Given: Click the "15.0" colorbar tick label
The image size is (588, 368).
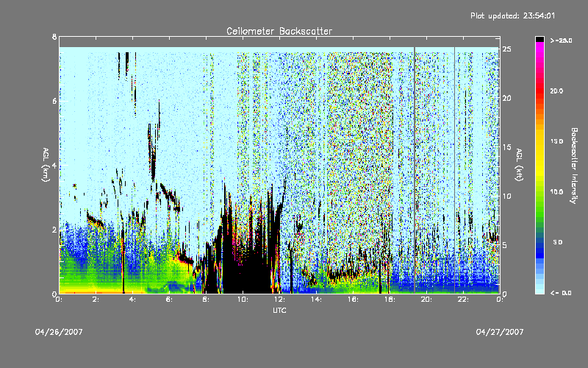Looking at the screenshot, I should (x=557, y=141).
